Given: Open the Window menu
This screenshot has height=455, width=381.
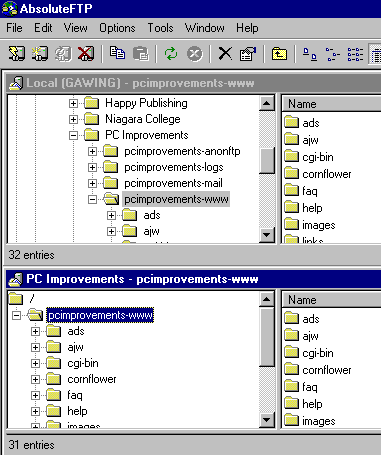Looking at the screenshot, I should pyautogui.click(x=205, y=28).
